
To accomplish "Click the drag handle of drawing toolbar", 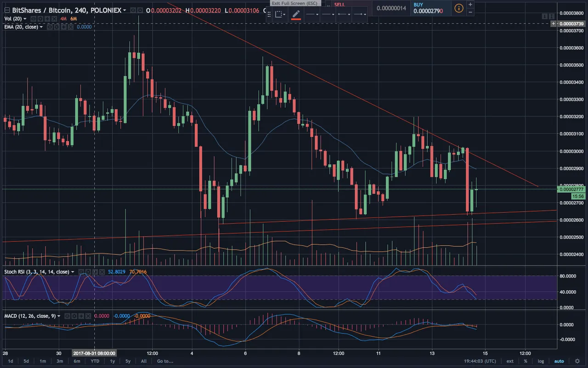I will coord(269,14).
